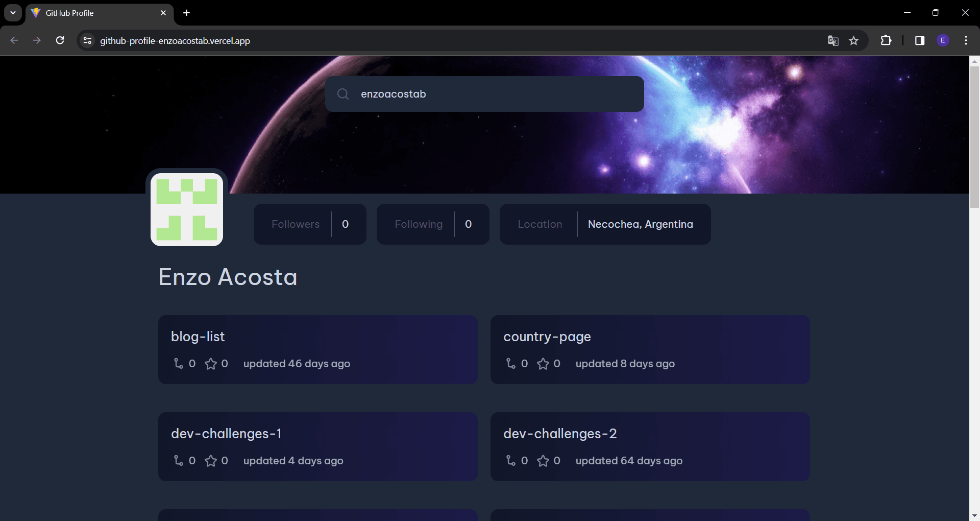Image resolution: width=980 pixels, height=521 pixels.
Task: Toggle the browser side panel
Action: pyautogui.click(x=920, y=40)
